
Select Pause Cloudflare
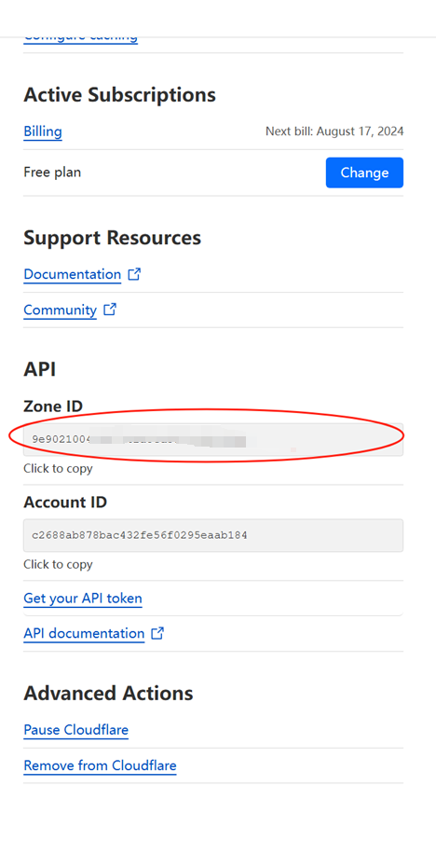pos(75,730)
